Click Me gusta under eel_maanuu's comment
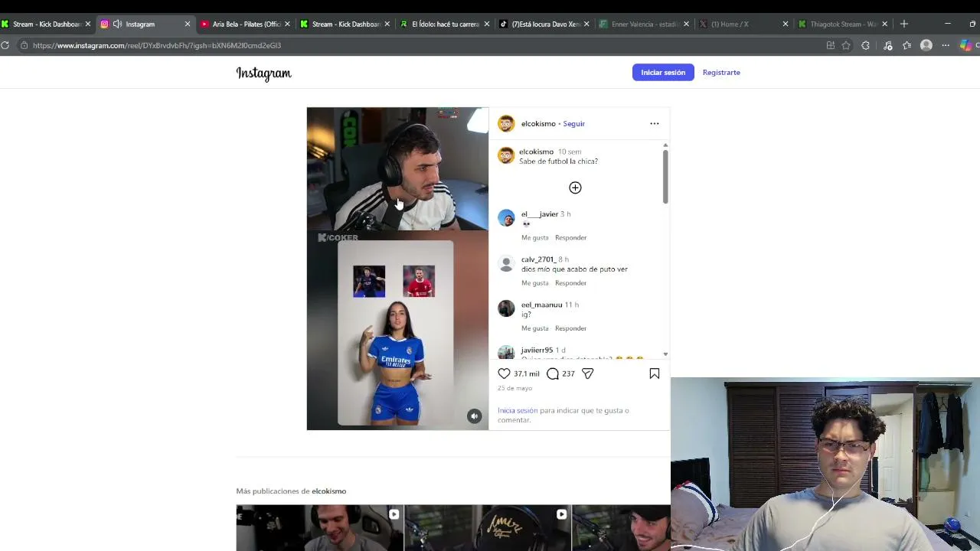The height and width of the screenshot is (551, 980). pyautogui.click(x=535, y=328)
